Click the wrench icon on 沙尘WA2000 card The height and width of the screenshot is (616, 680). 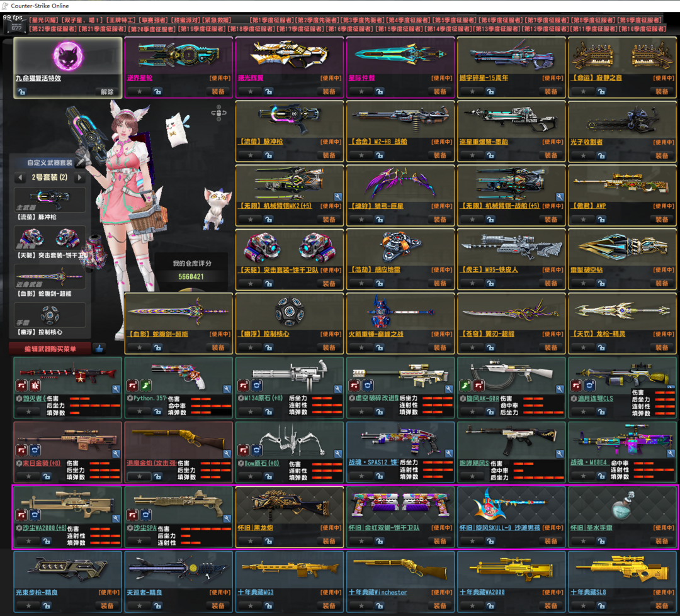pos(115,518)
